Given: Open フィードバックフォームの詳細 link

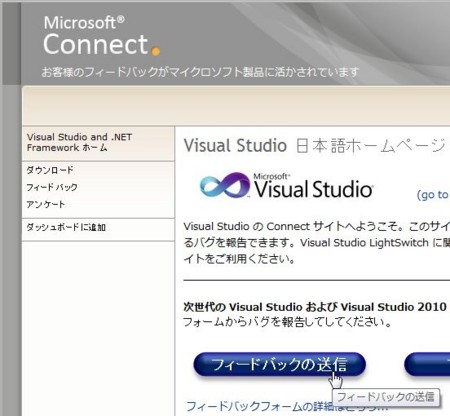Looking at the screenshot, I should pos(287,406).
